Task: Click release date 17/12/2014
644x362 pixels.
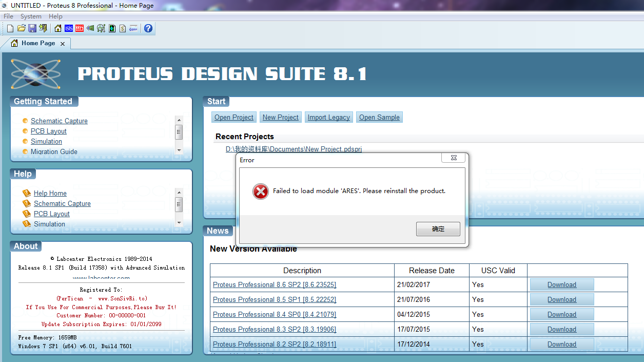Action: click(415, 344)
